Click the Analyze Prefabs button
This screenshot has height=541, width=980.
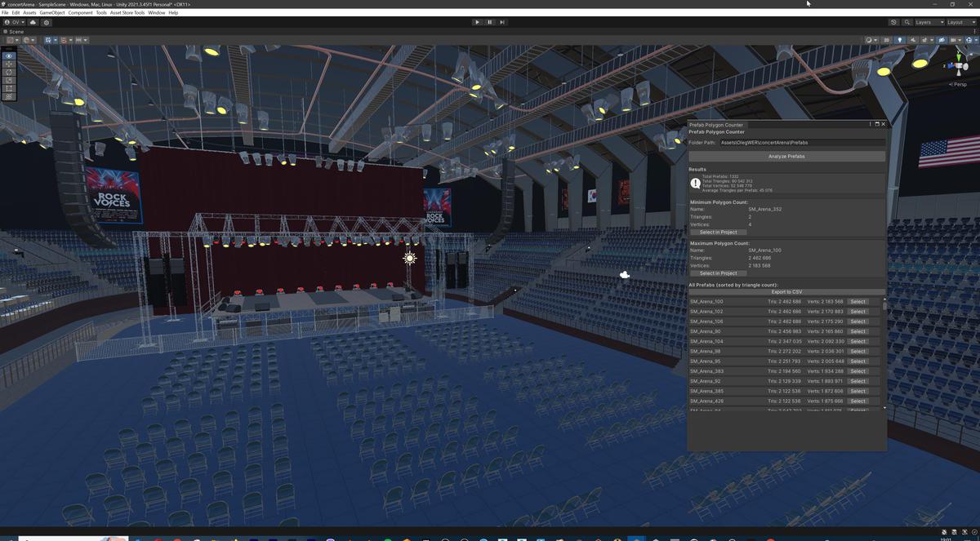[786, 156]
